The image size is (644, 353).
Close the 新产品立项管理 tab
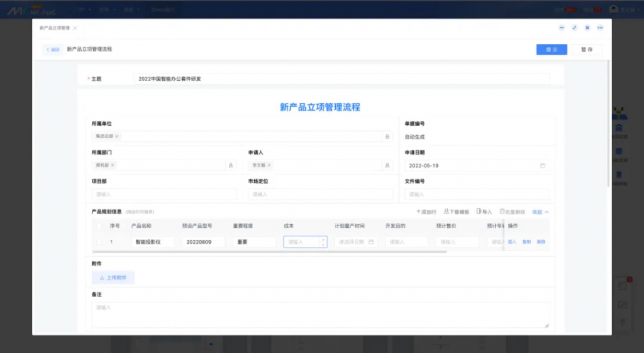point(75,28)
